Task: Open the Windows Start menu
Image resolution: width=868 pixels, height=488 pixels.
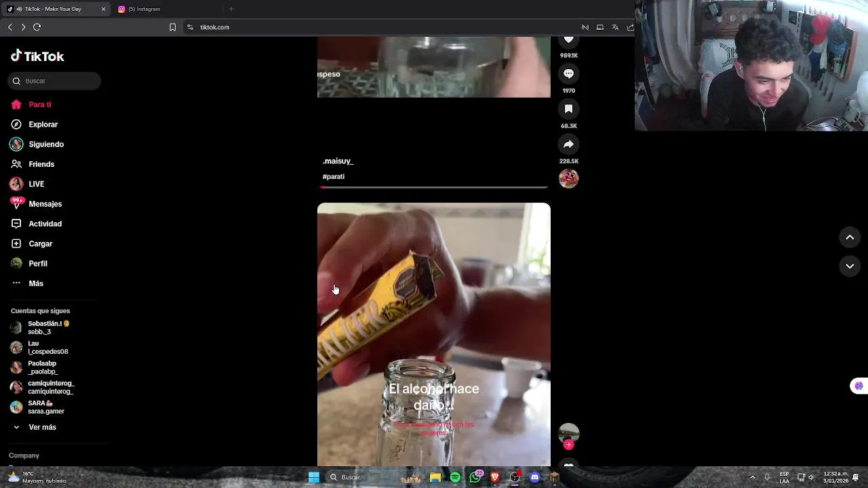Action: coord(314,477)
